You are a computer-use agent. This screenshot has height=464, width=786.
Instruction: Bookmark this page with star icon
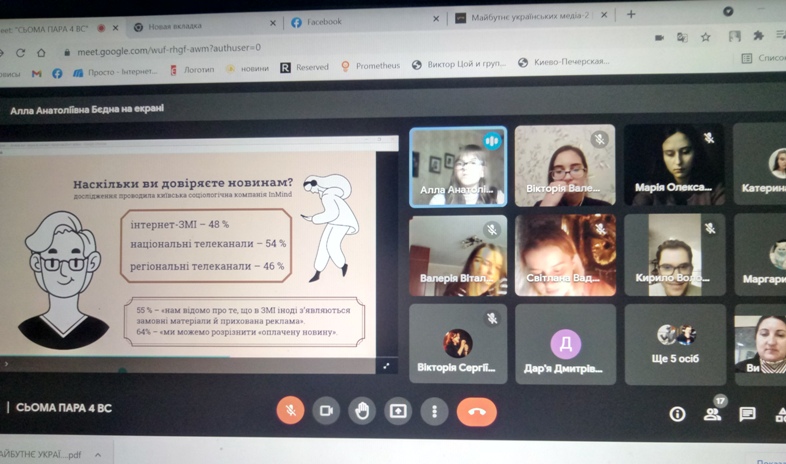click(x=705, y=37)
